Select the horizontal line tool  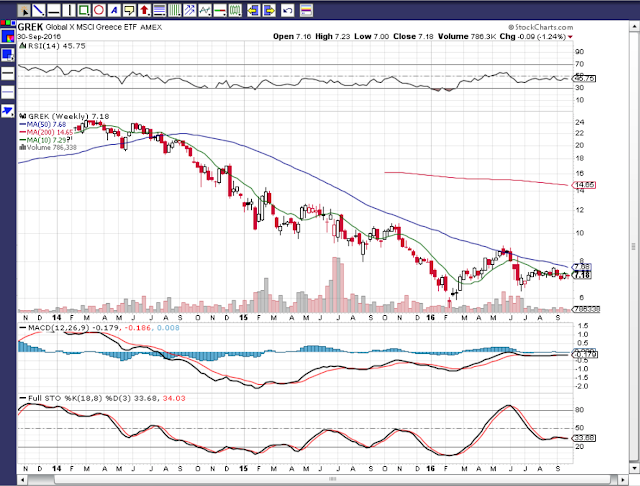pyautogui.click(x=54, y=10)
